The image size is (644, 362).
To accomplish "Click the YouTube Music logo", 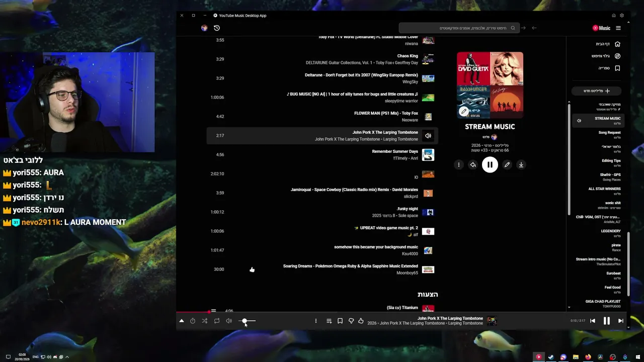I will 601,28.
